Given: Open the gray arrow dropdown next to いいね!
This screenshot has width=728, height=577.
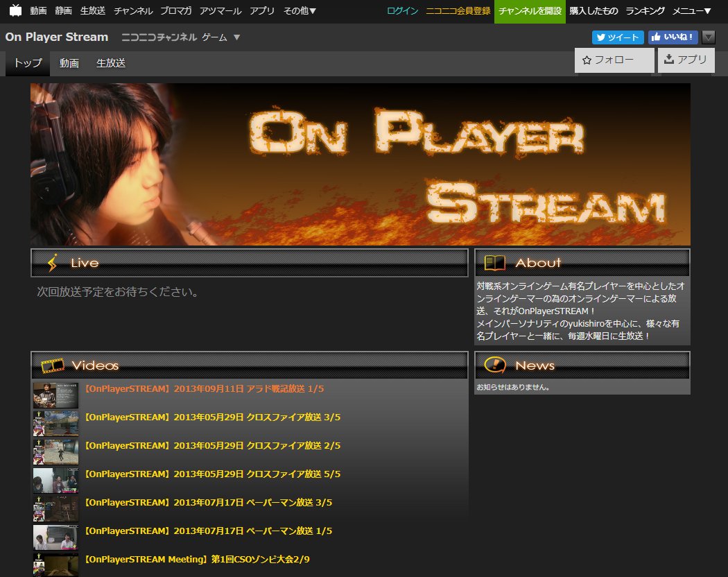Looking at the screenshot, I should click(709, 37).
